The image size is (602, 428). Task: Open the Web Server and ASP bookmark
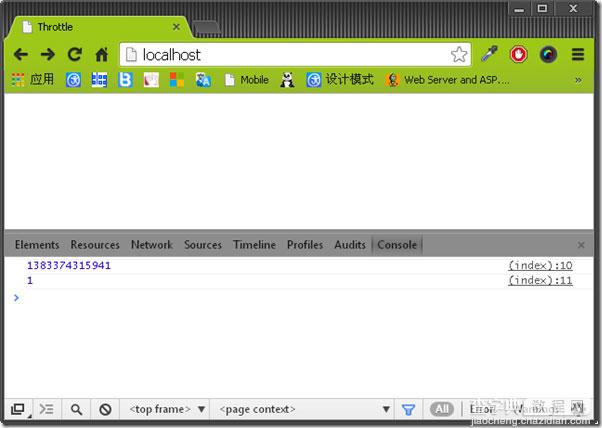click(448, 80)
